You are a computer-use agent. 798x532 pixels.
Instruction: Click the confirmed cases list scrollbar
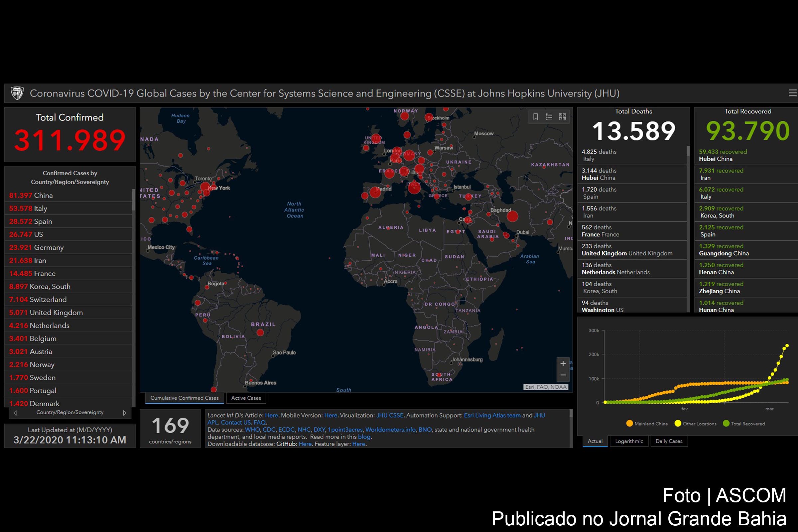coord(134,200)
